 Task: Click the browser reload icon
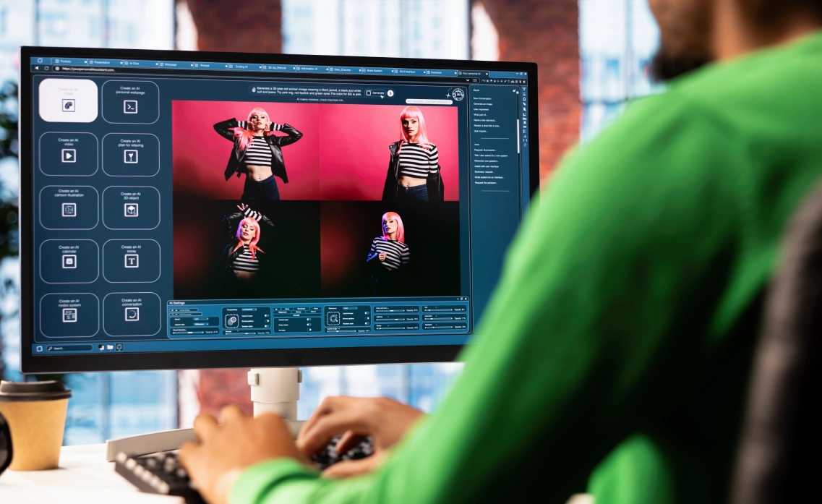pyautogui.click(x=47, y=68)
